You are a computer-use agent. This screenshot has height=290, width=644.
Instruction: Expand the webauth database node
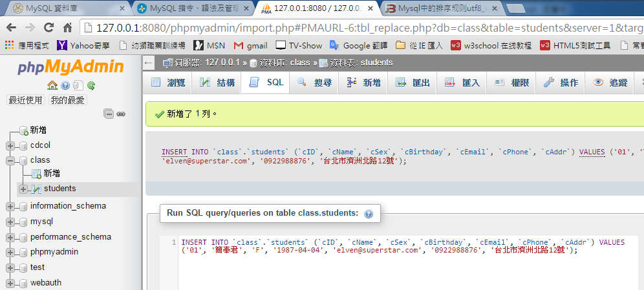(x=10, y=284)
